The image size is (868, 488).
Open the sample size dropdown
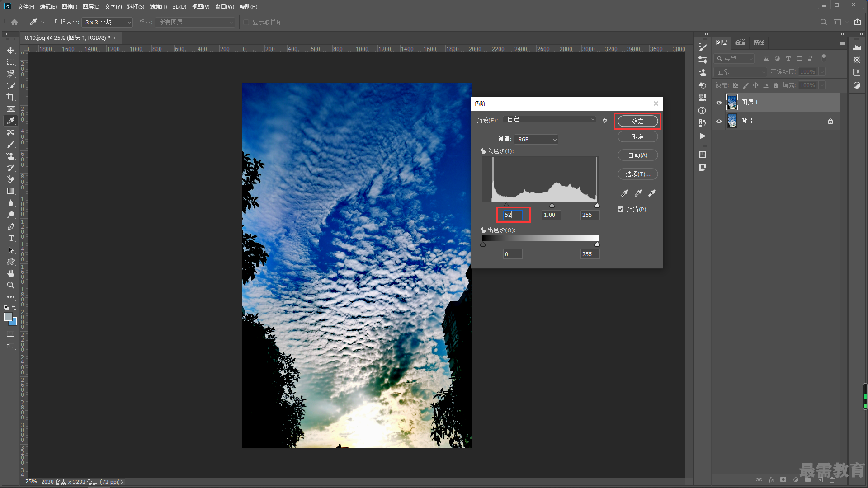coord(107,22)
